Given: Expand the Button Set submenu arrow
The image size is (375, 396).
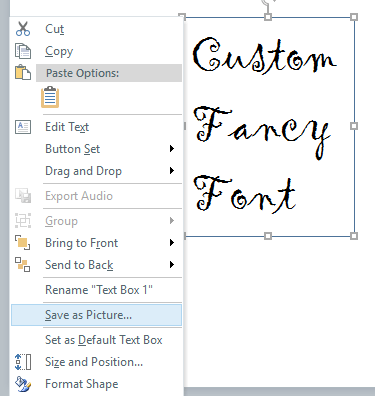Looking at the screenshot, I should (x=172, y=149).
